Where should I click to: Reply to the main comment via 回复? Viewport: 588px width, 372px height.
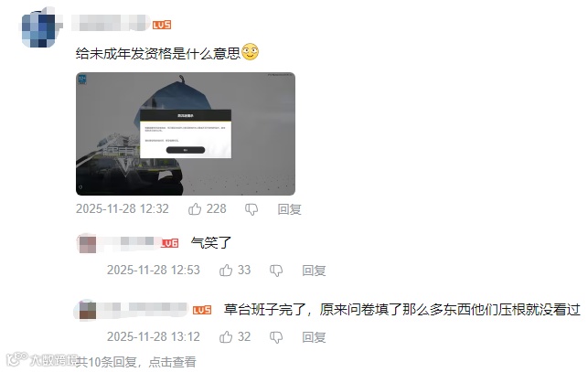click(289, 209)
